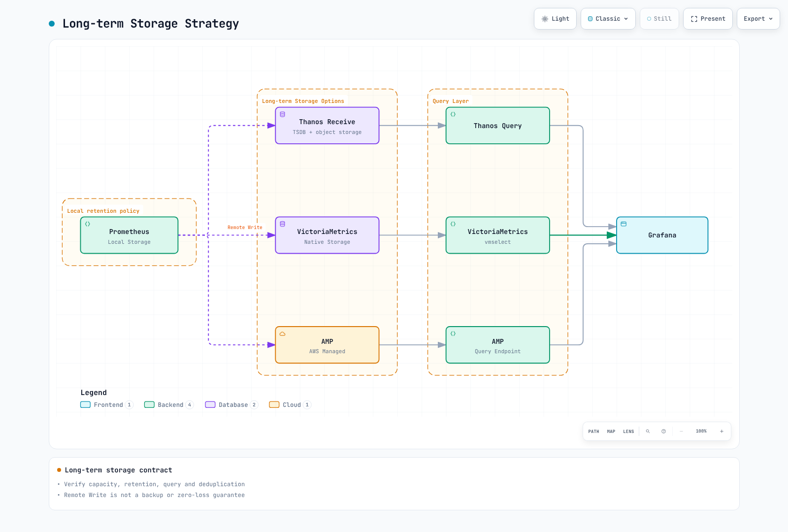
Task: Select the Grafana node
Action: (662, 235)
